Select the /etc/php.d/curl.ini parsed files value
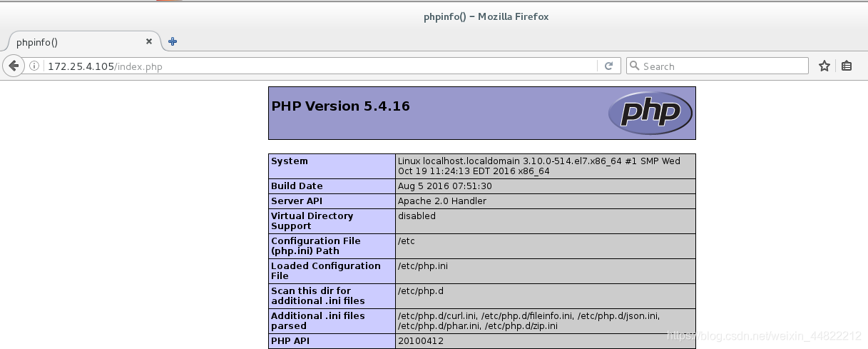The width and height of the screenshot is (868, 349). (x=529, y=321)
